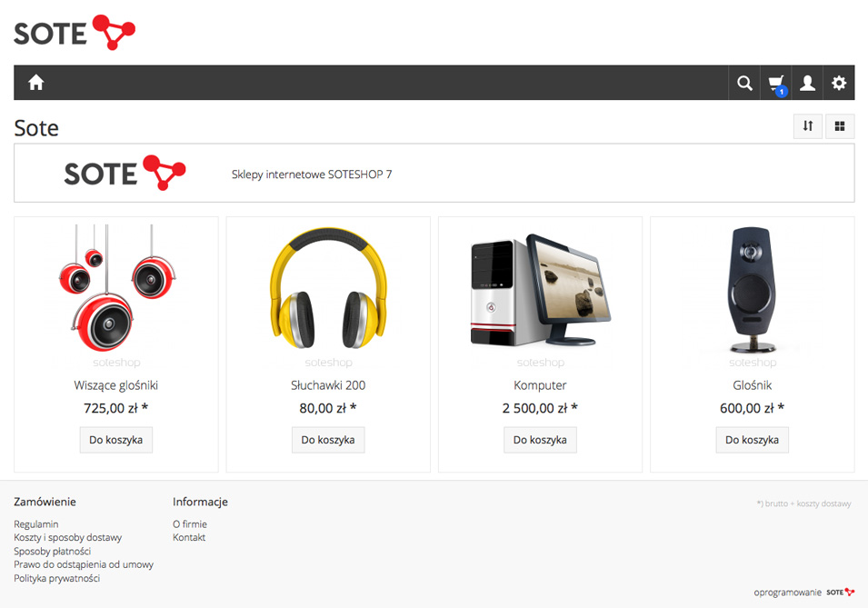
Task: Open the hanging red speakers image
Action: [x=116, y=288]
